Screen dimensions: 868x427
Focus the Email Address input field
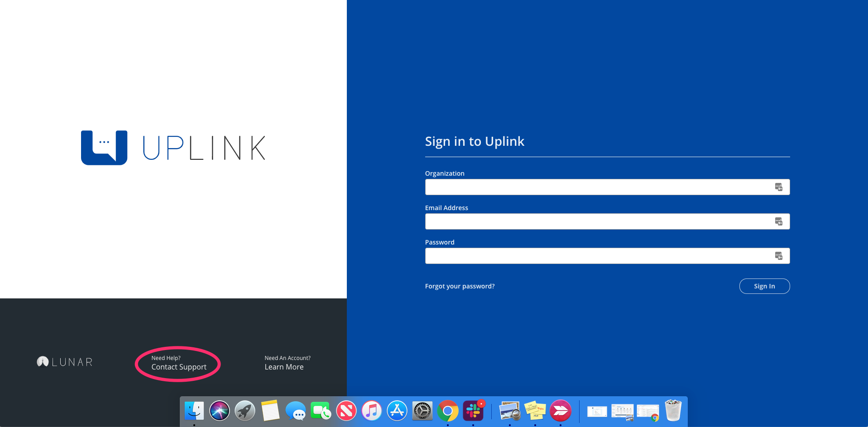coord(607,221)
